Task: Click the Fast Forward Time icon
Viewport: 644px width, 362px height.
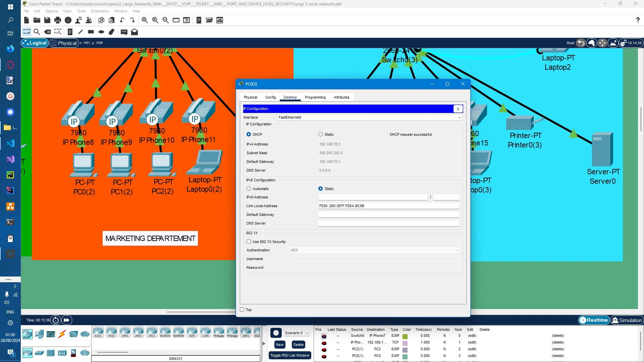Action: [67, 320]
